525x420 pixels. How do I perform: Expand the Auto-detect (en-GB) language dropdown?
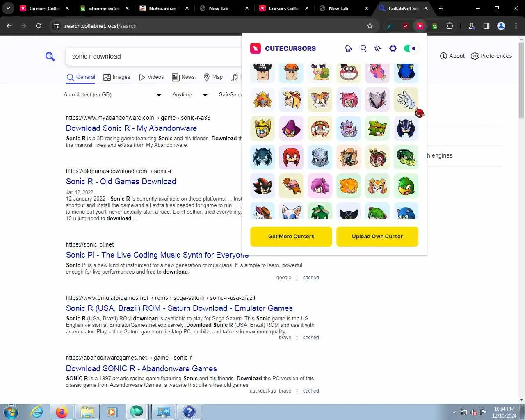tap(112, 95)
